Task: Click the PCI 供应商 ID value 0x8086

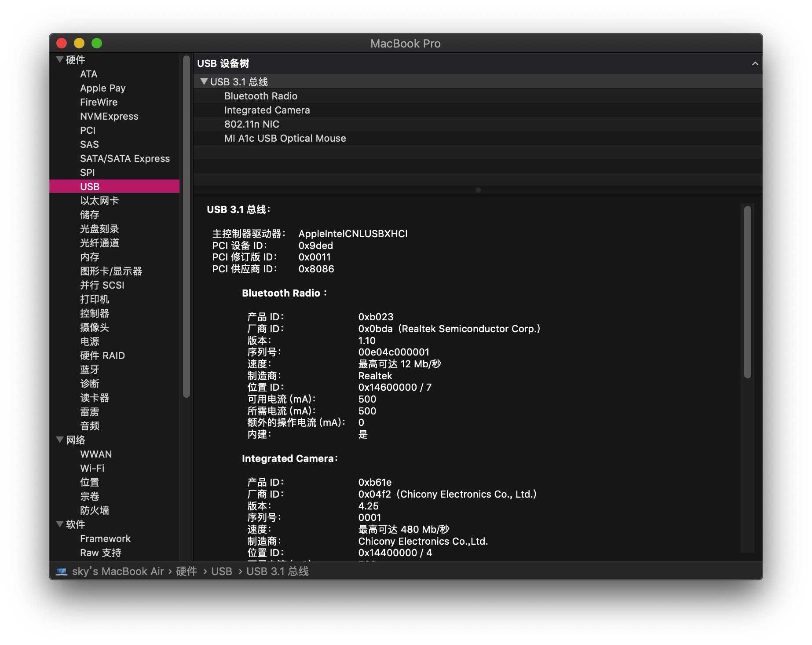Action: coord(316,269)
